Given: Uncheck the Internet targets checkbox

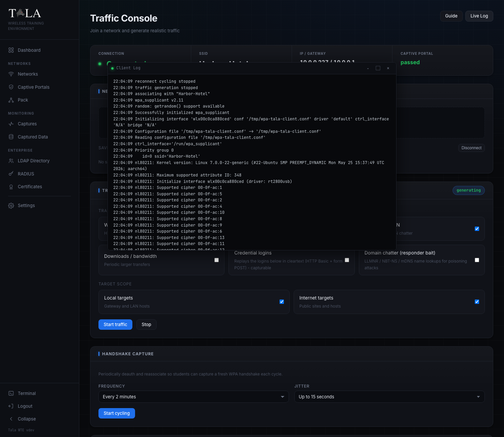Looking at the screenshot, I should click(477, 302).
